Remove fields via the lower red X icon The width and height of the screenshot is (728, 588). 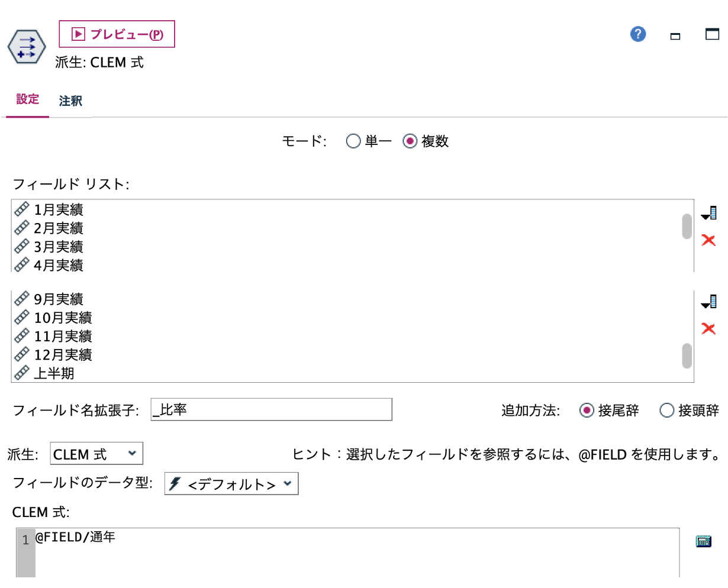coord(708,329)
